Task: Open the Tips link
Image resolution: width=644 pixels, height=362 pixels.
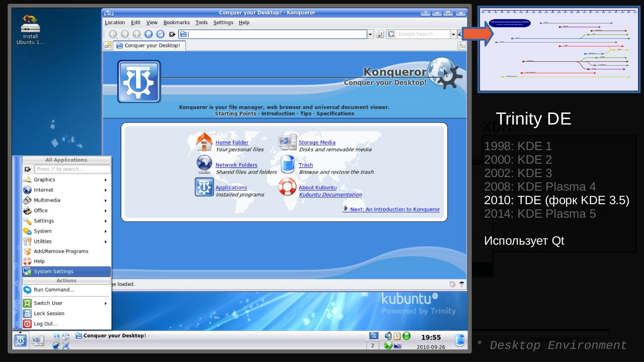Action: pos(306,114)
